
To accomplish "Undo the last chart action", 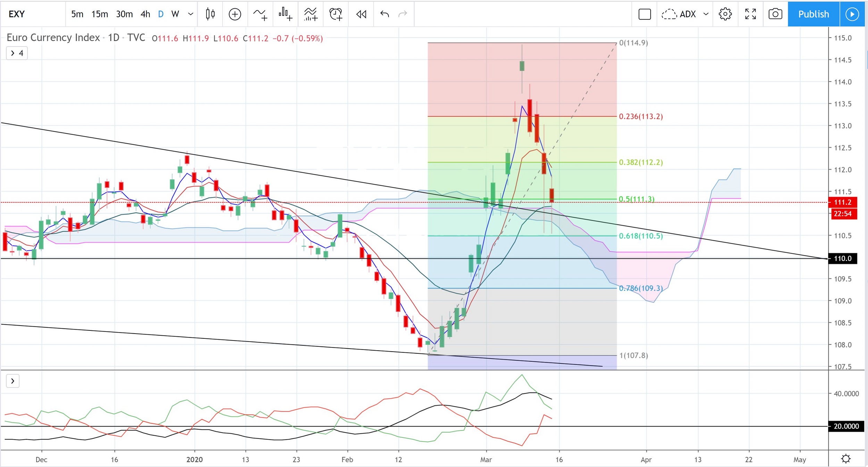I will [x=384, y=14].
